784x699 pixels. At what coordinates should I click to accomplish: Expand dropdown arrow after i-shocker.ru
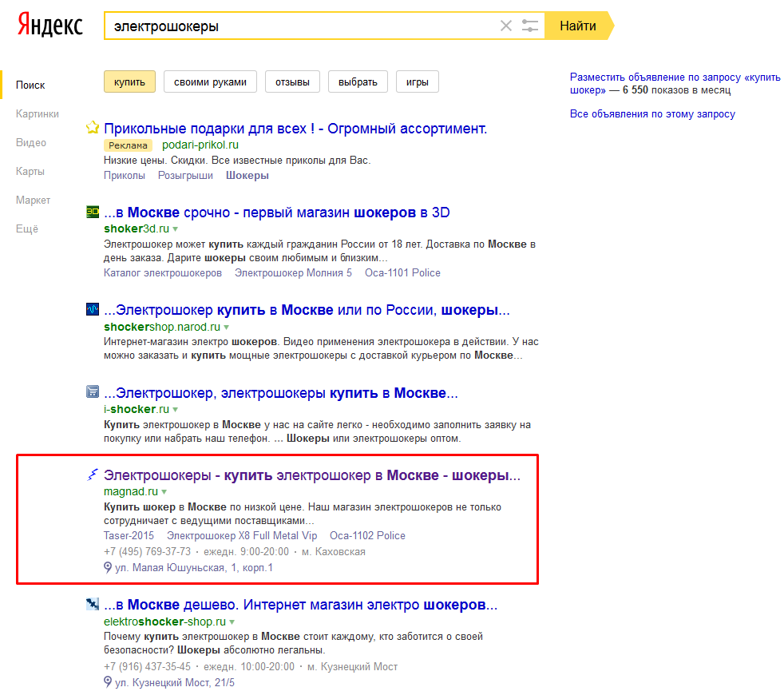tap(176, 410)
